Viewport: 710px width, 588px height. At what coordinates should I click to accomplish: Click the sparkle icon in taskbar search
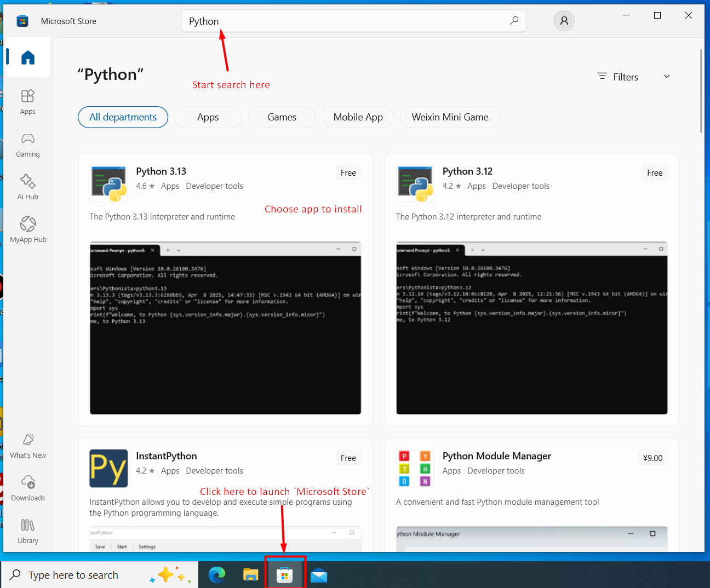170,574
